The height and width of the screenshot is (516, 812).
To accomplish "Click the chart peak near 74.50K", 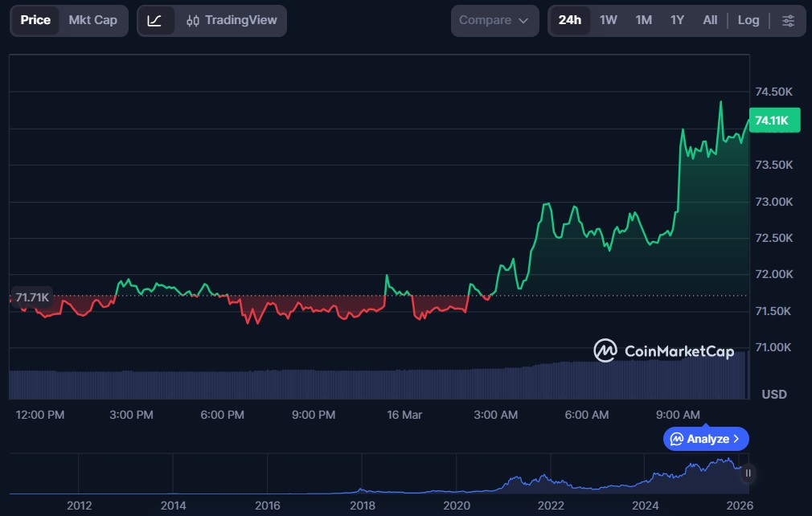I will tap(720, 103).
